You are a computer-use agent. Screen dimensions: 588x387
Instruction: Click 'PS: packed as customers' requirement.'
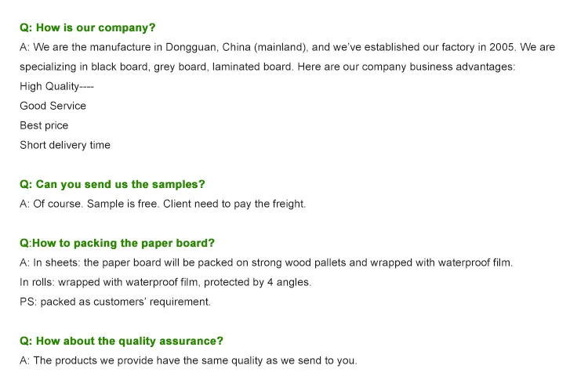(115, 302)
